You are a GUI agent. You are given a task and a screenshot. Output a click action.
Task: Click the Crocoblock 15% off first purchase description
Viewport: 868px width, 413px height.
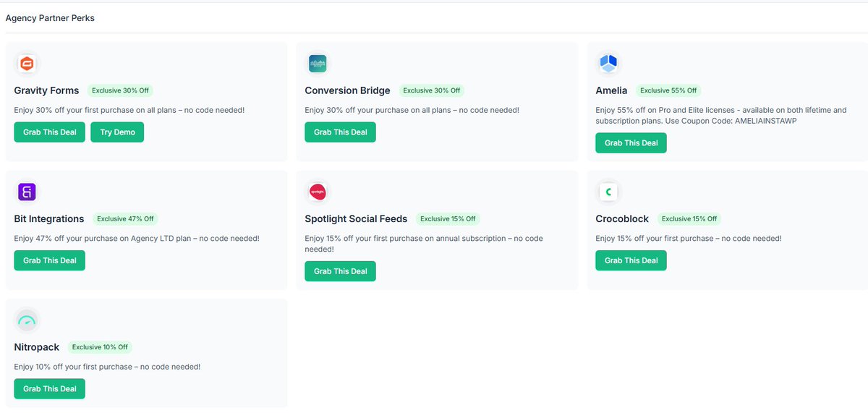(689, 238)
